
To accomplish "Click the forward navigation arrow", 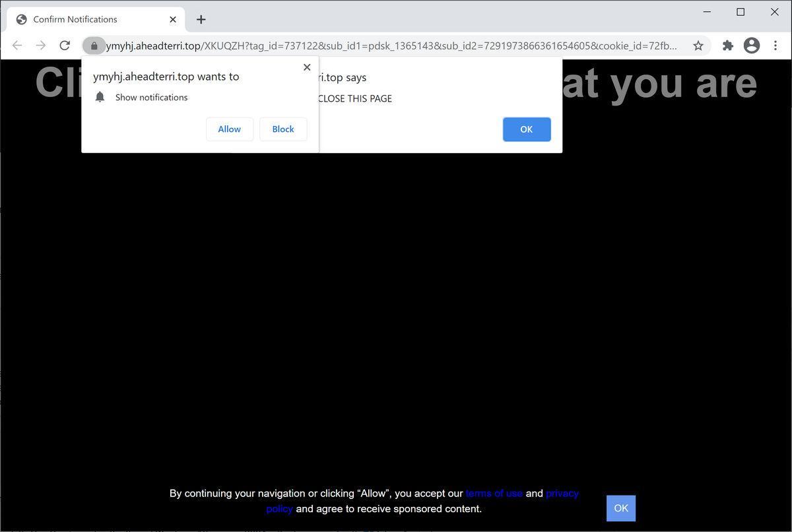I will [41, 46].
